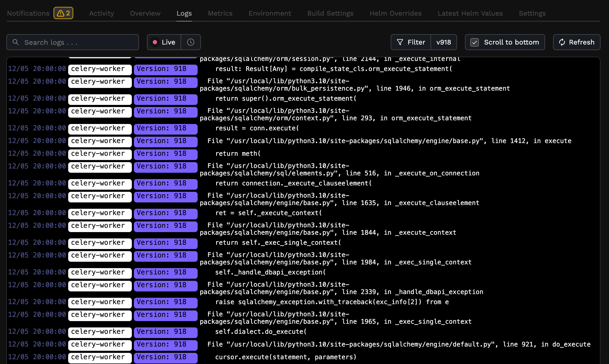Click the Filter button

tap(411, 42)
